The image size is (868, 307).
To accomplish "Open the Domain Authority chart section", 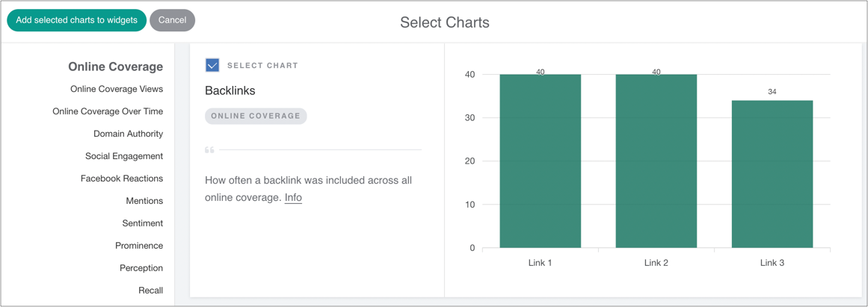I will [x=128, y=134].
